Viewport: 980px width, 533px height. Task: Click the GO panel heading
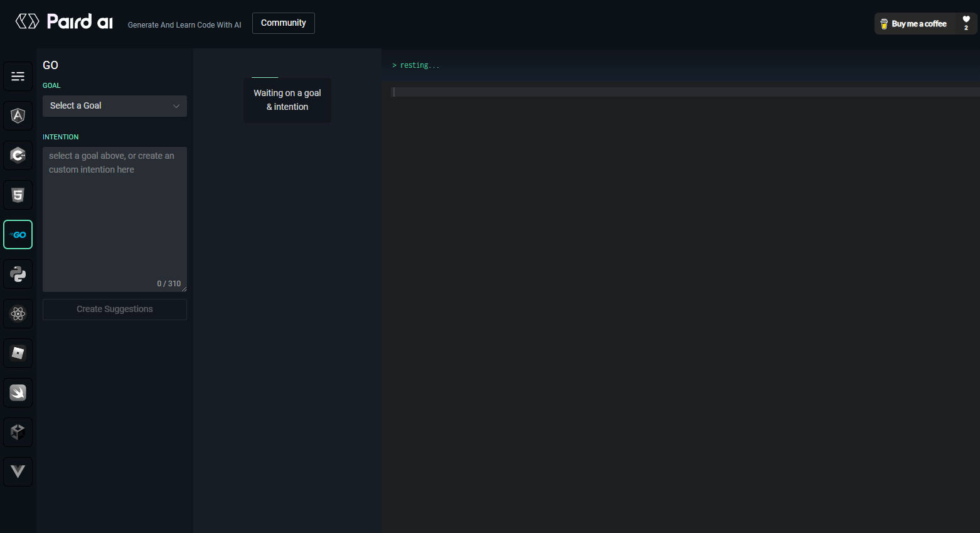tap(50, 65)
